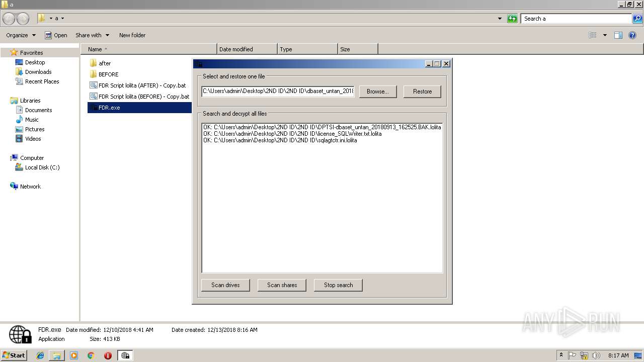Click the file path input field
The height and width of the screenshot is (362, 644).
click(278, 91)
